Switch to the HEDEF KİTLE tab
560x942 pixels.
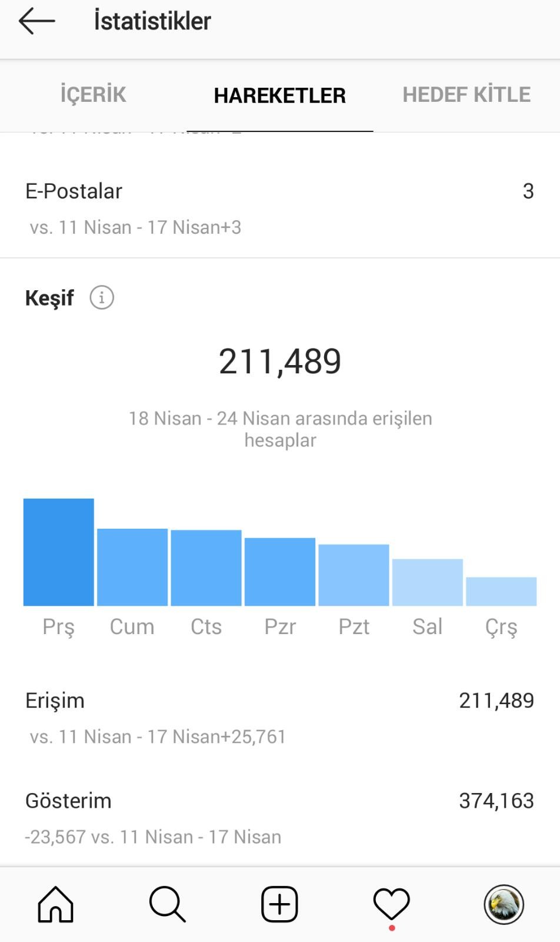coord(466,95)
